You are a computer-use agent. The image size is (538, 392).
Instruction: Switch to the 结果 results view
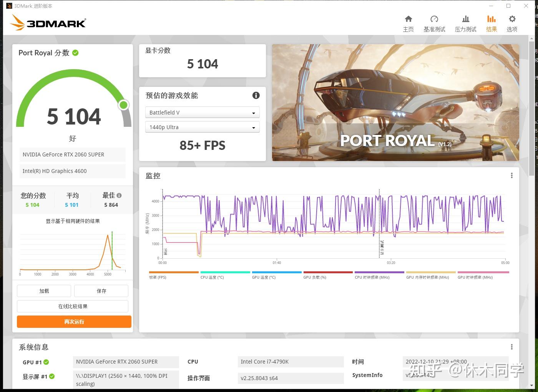[x=492, y=23]
